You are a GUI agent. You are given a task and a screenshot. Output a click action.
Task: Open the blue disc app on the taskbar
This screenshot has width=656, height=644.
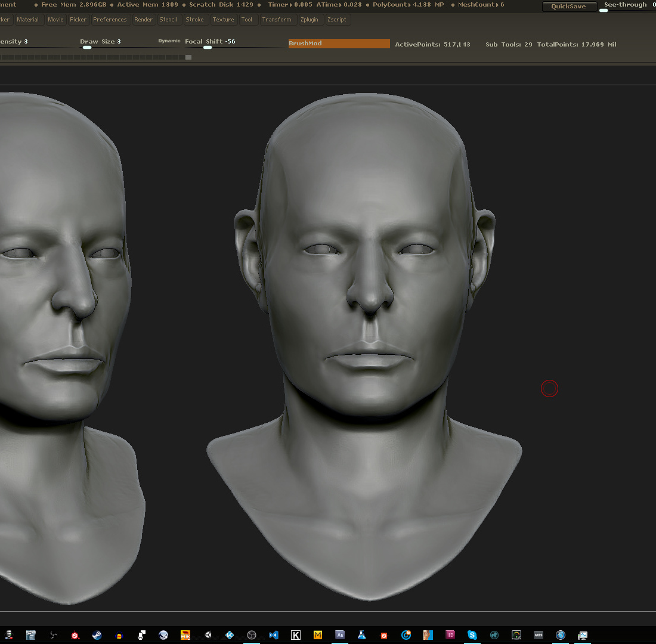[x=561, y=635]
